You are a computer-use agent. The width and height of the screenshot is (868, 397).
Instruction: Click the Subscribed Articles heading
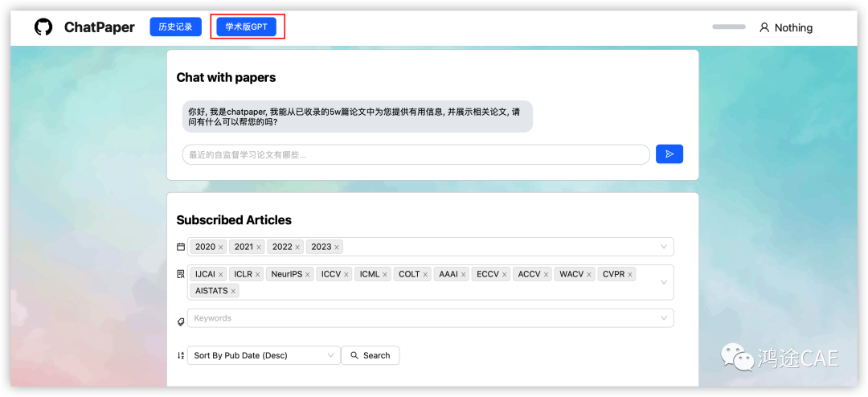(234, 220)
